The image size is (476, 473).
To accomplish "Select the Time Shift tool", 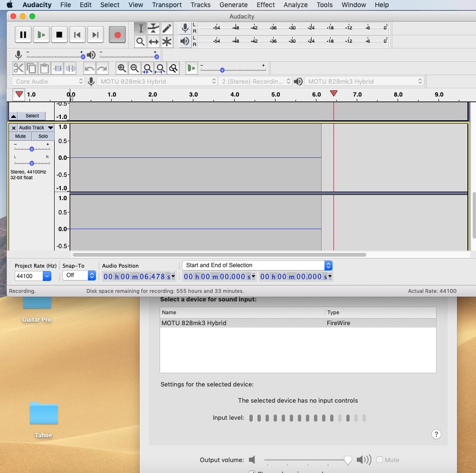I will (x=153, y=42).
